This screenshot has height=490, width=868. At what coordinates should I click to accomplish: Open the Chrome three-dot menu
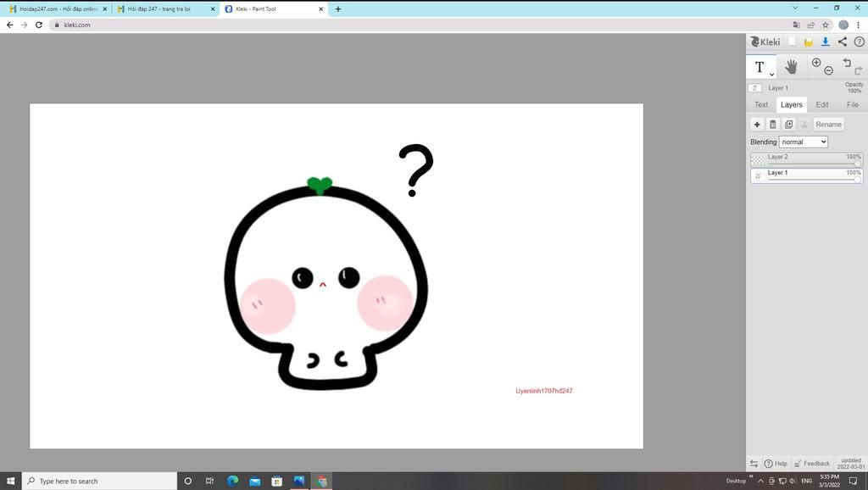click(x=859, y=25)
